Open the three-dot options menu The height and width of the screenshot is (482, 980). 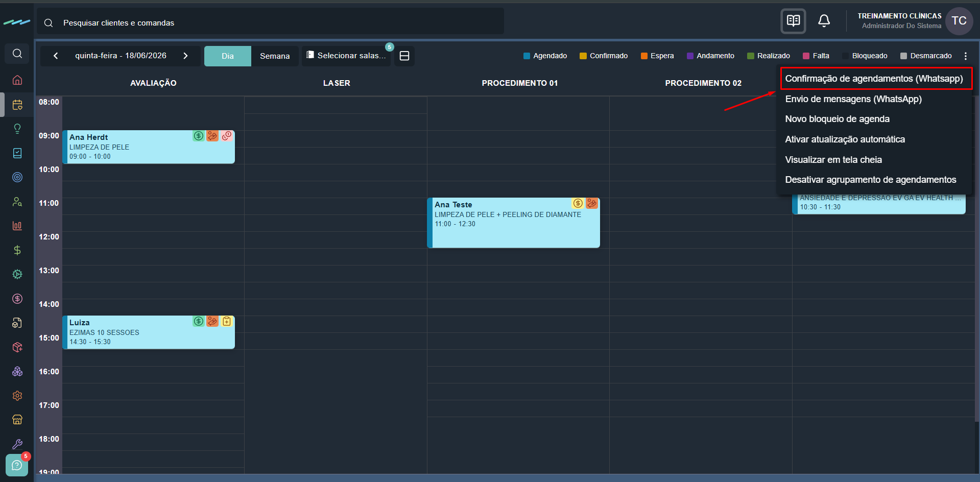[x=966, y=56]
